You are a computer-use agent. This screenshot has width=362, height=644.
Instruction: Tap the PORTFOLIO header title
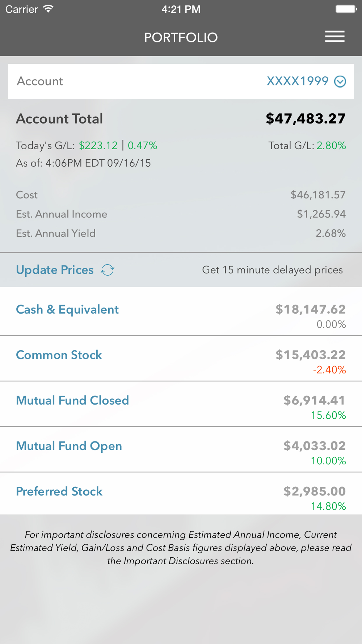(181, 37)
